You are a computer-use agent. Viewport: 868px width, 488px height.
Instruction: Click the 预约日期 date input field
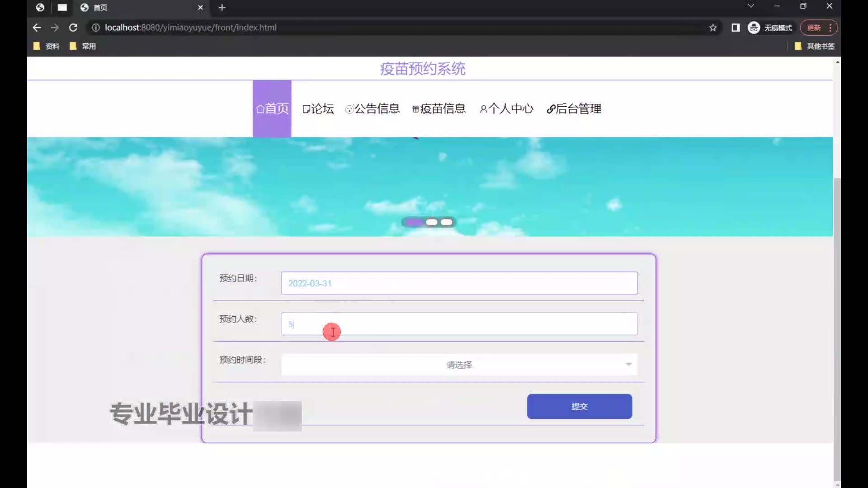tap(459, 283)
